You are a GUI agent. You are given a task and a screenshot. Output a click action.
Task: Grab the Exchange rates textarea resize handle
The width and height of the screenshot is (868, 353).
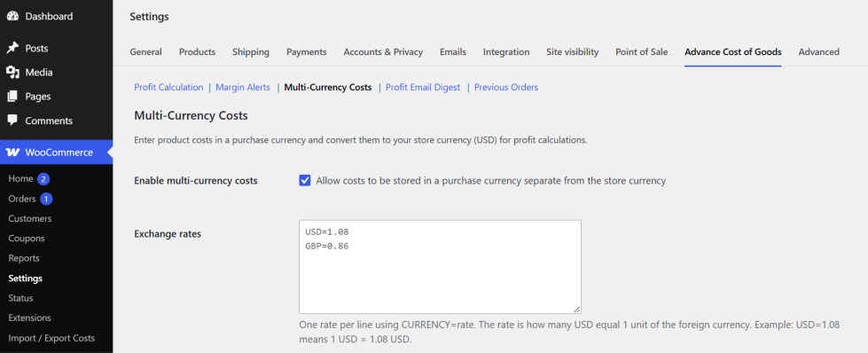click(577, 310)
